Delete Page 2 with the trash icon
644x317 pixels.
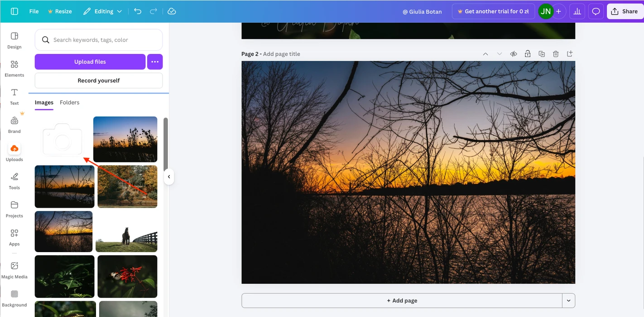coord(556,54)
